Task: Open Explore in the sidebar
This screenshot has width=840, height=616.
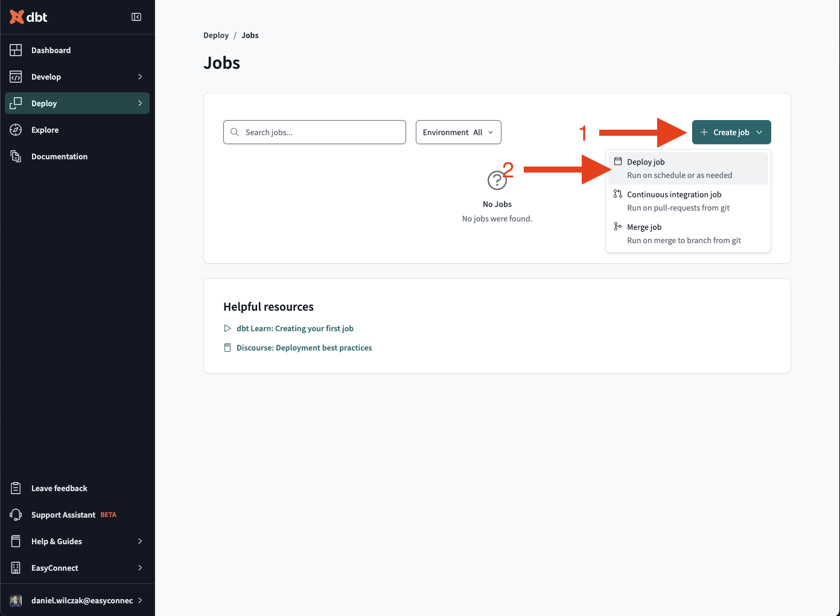Action: (x=77, y=130)
